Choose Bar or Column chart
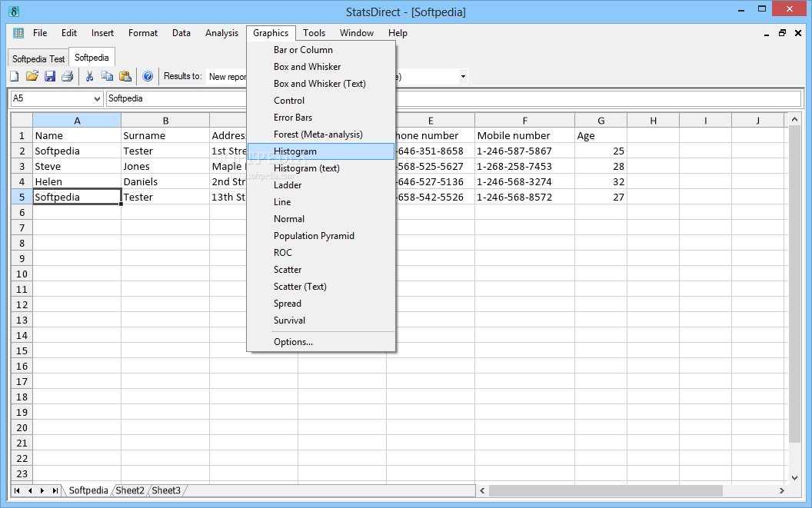This screenshot has width=812, height=508. point(321,50)
